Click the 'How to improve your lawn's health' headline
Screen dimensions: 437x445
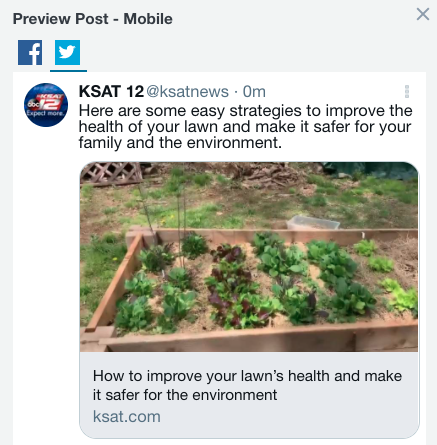click(247, 385)
